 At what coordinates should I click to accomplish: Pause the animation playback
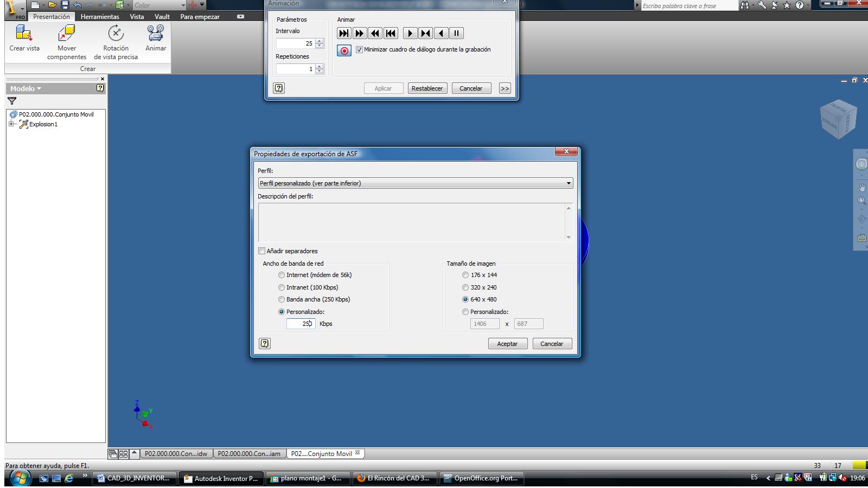click(457, 34)
